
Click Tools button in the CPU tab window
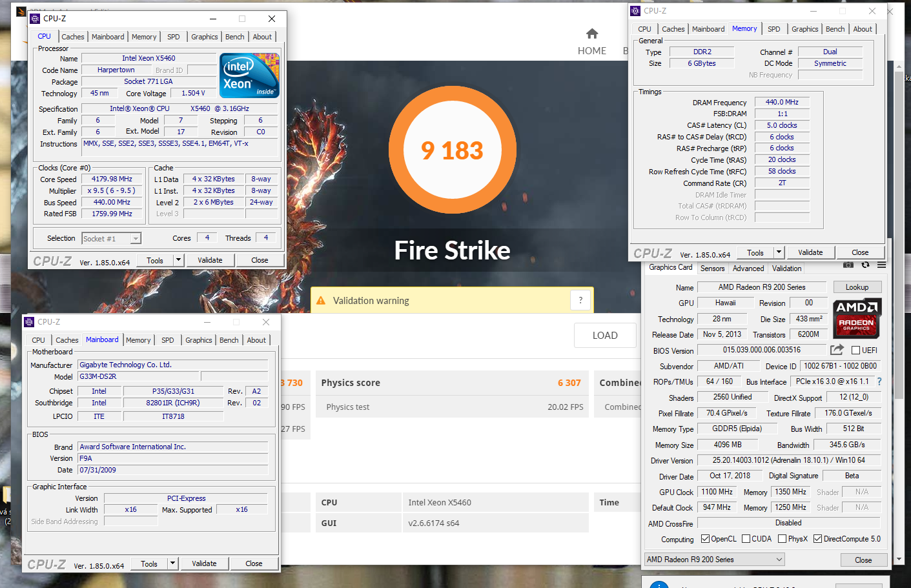(155, 260)
